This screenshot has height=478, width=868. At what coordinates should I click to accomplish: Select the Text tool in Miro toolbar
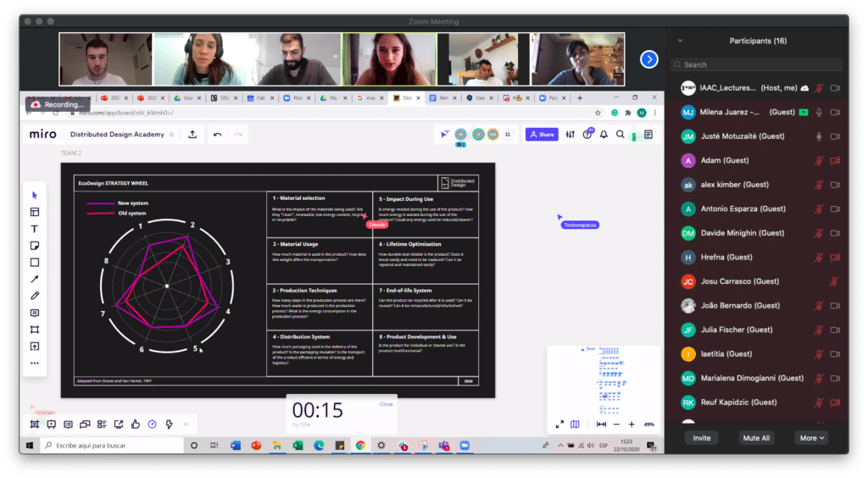coord(35,229)
